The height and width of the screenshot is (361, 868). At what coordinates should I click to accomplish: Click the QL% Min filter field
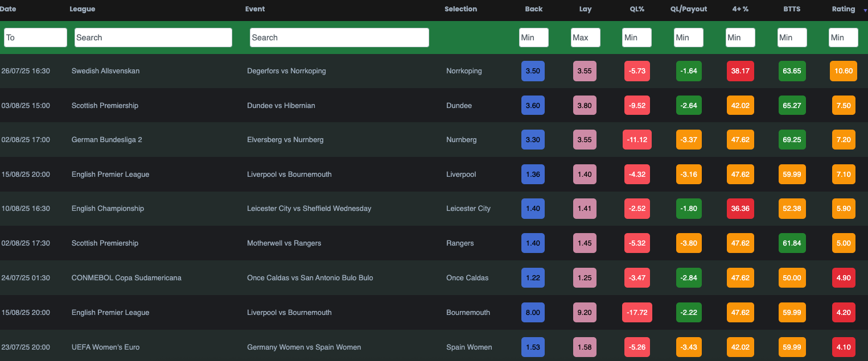point(637,38)
